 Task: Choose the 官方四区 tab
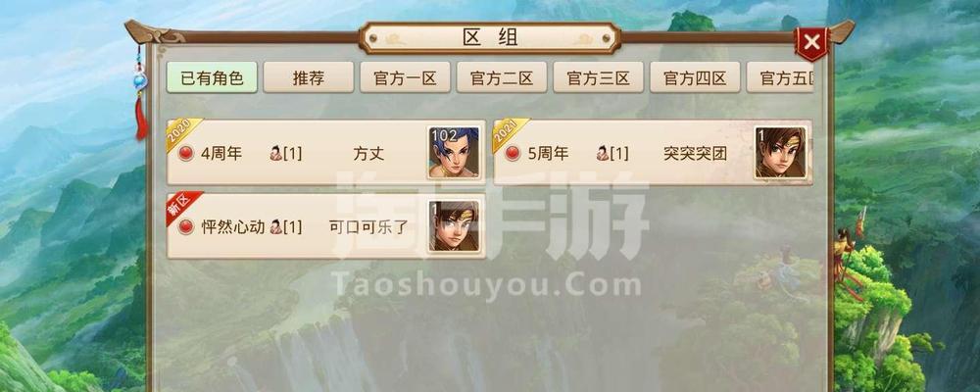[695, 77]
